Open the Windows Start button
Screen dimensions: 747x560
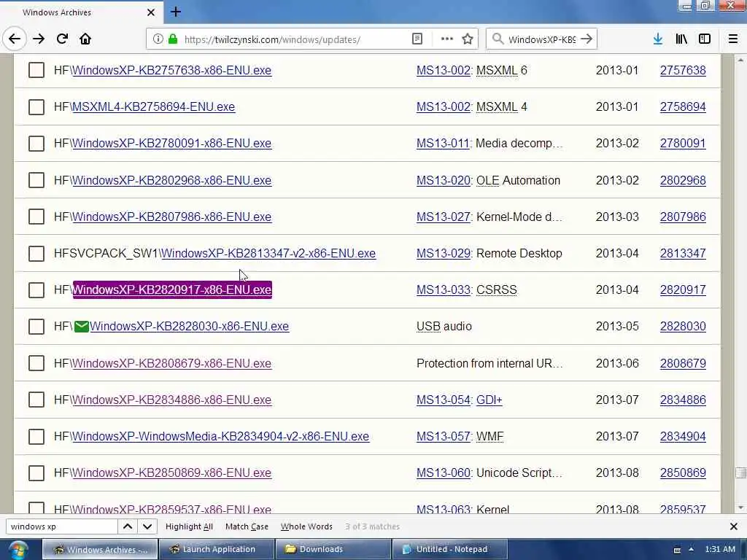[x=18, y=550]
